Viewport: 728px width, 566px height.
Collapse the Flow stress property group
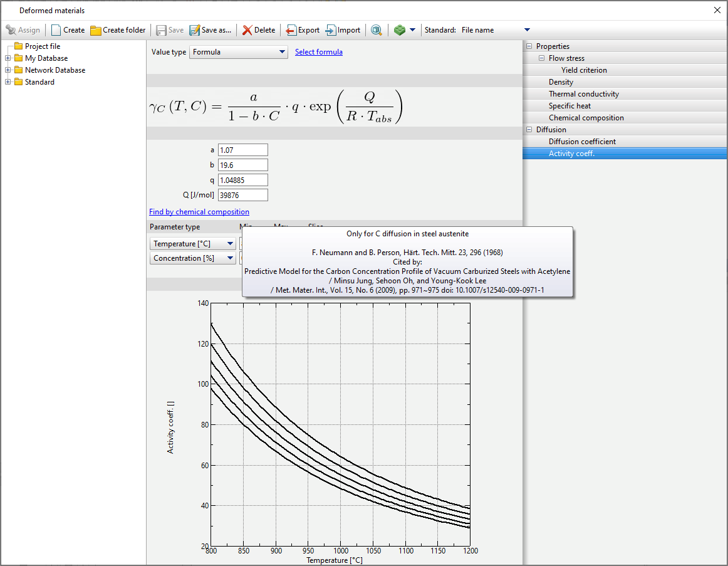tap(541, 58)
